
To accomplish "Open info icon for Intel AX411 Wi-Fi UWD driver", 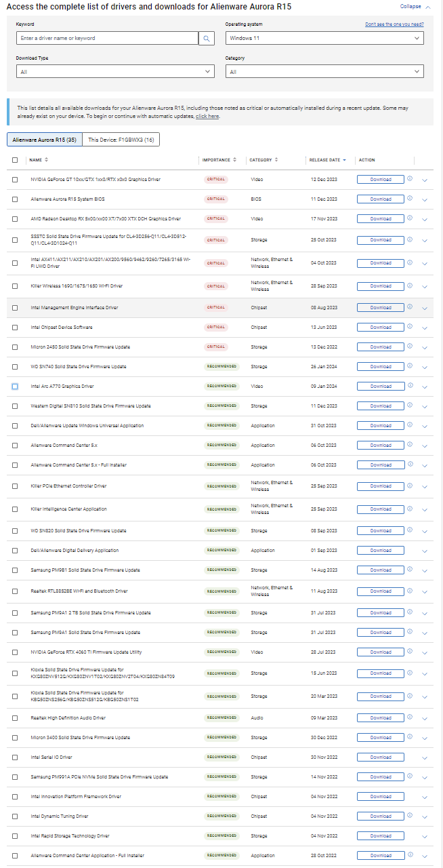I will tap(410, 262).
